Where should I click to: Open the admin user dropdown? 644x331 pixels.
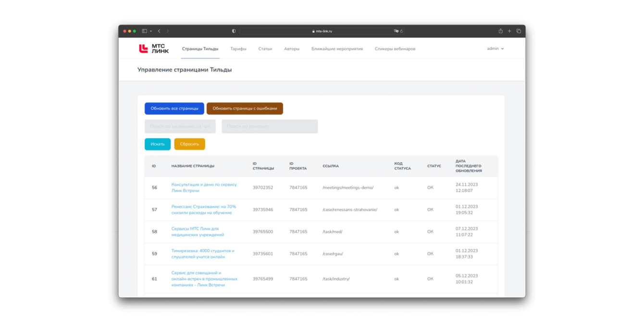pos(495,49)
